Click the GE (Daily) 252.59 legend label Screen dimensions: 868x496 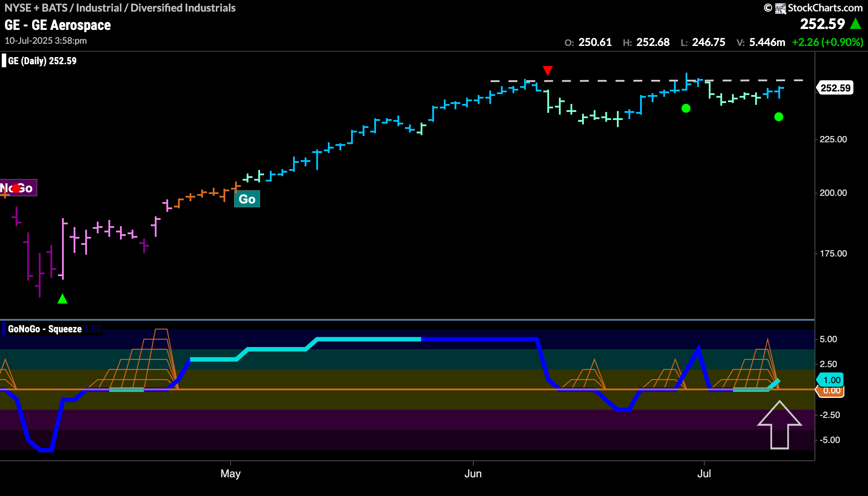[42, 61]
